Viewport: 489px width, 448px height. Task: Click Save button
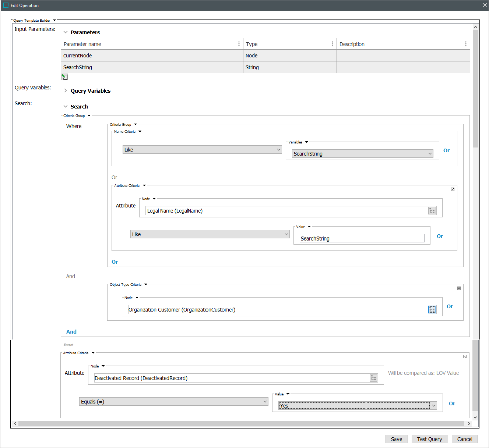396,439
